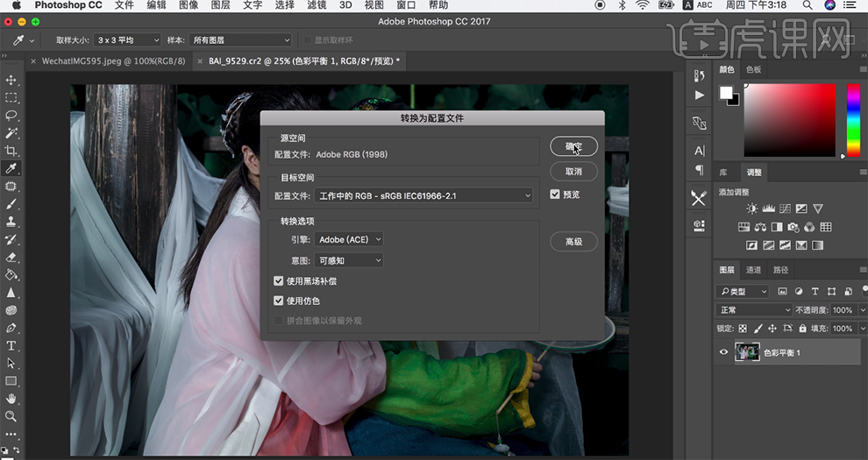868x460 pixels.
Task: Uncheck 使用仿色 dither option
Action: [x=279, y=301]
